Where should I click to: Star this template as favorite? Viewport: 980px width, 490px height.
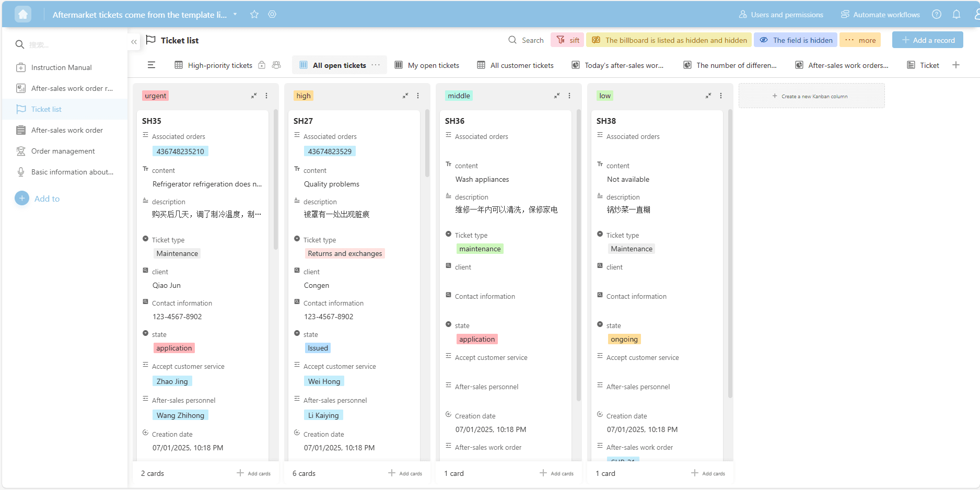pyautogui.click(x=254, y=15)
